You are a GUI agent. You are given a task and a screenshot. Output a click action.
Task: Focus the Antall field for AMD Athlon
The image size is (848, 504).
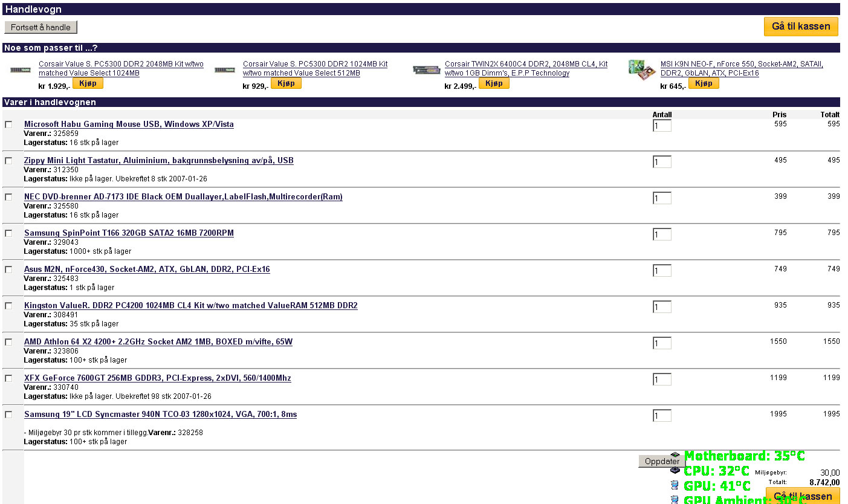click(x=662, y=343)
